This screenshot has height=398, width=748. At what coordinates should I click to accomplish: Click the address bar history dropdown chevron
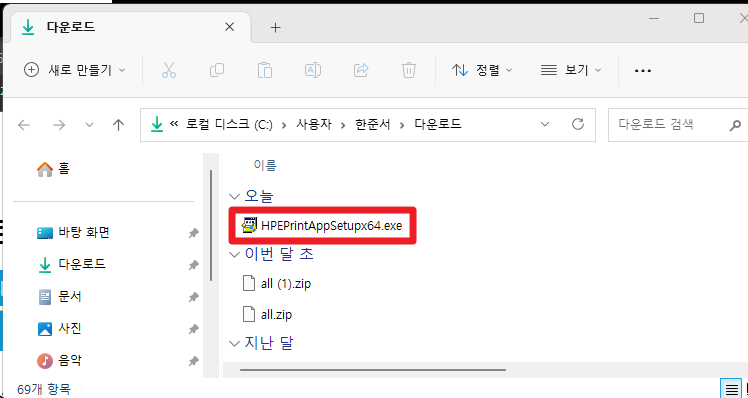click(545, 125)
